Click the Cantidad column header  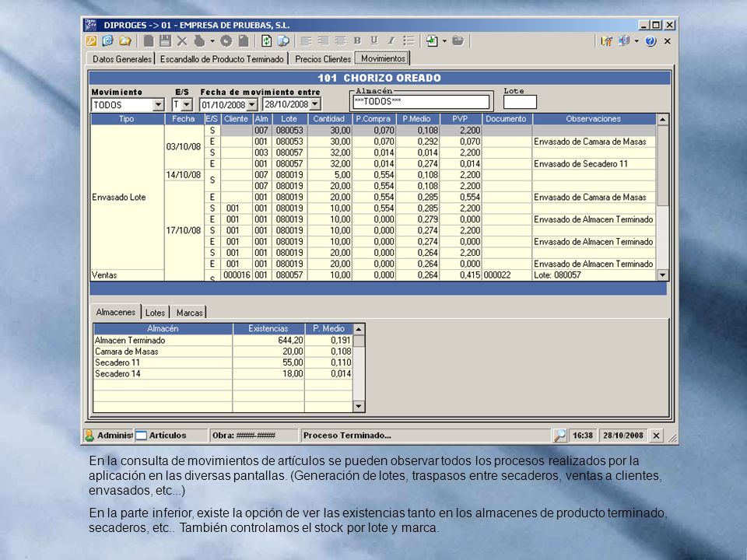point(328,119)
